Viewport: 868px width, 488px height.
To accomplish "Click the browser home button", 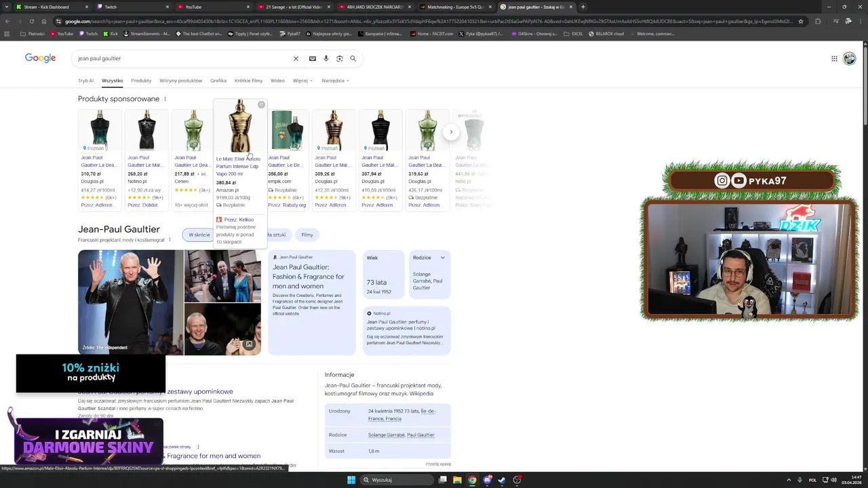I will click(44, 21).
